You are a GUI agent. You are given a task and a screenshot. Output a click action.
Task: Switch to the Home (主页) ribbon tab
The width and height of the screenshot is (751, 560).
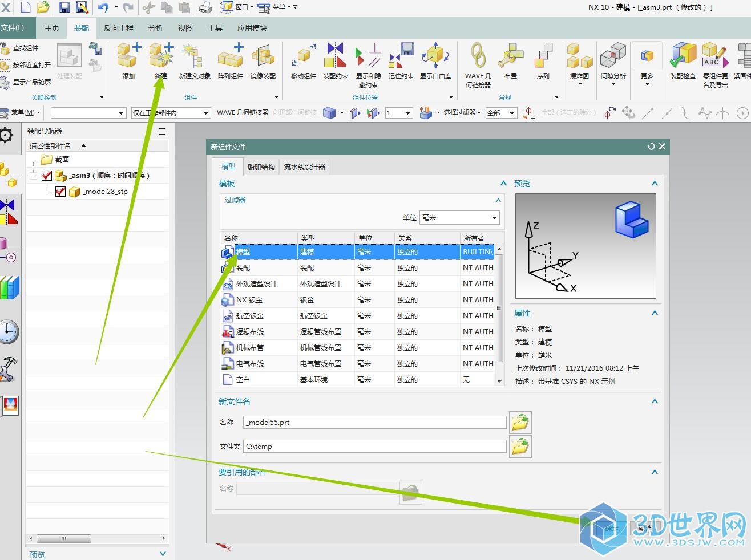pos(52,28)
